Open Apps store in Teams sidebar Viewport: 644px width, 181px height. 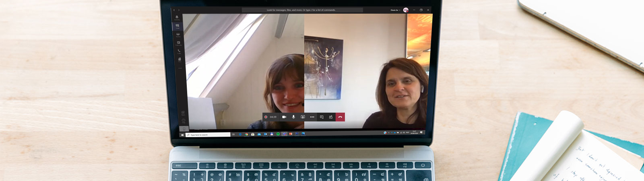183,113
